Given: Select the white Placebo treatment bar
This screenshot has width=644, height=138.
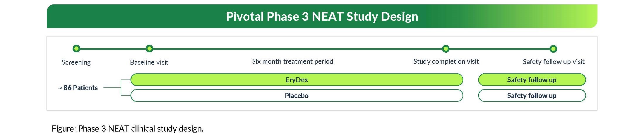Looking at the screenshot, I should [297, 96].
